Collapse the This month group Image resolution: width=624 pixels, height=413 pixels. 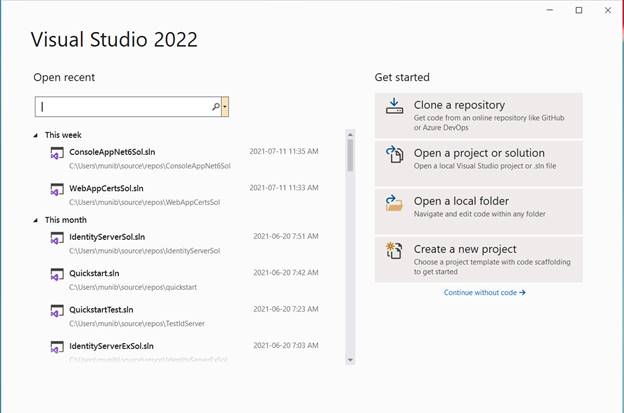[x=35, y=220]
